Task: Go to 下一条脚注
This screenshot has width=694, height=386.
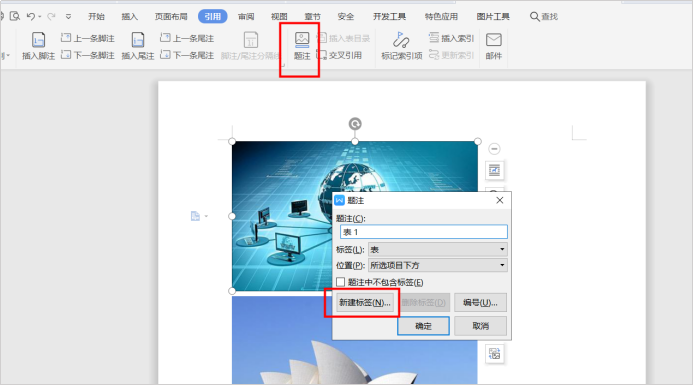Action: point(88,55)
